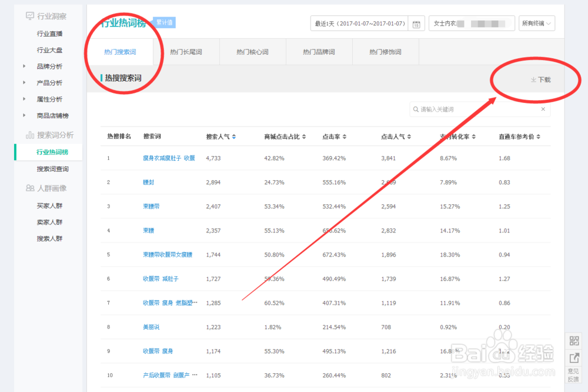Click the 行业洞察 monitor icon
The width and height of the screenshot is (588, 392).
point(29,16)
